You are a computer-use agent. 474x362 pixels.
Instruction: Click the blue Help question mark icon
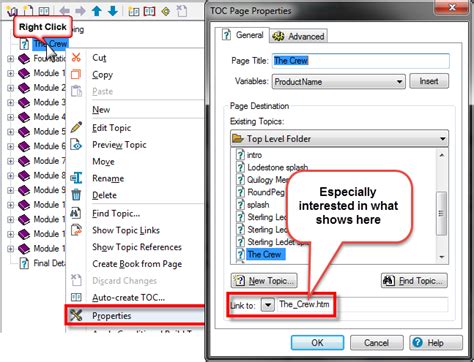coord(417,342)
